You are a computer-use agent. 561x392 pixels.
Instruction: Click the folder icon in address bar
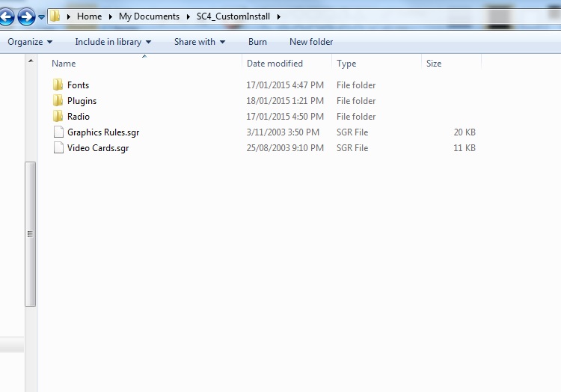55,16
